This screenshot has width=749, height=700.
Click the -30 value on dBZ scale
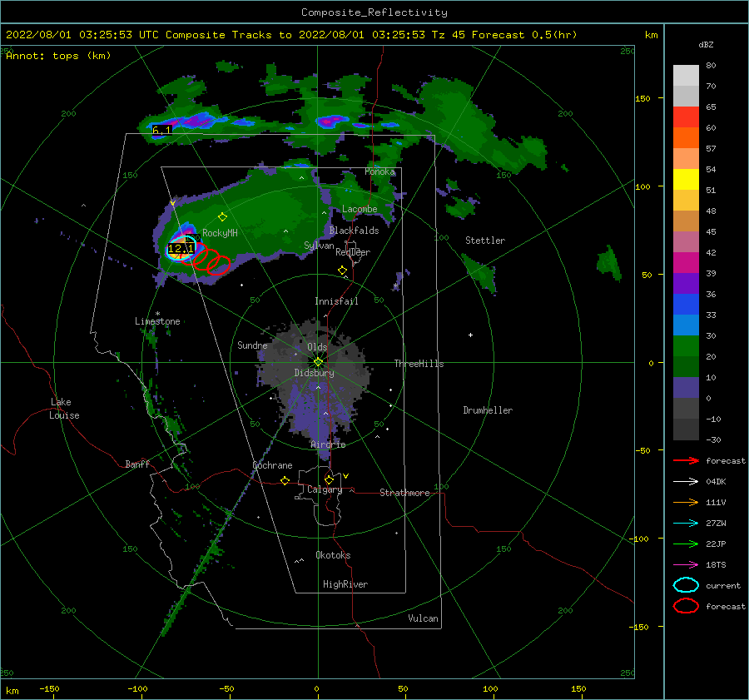tap(713, 439)
